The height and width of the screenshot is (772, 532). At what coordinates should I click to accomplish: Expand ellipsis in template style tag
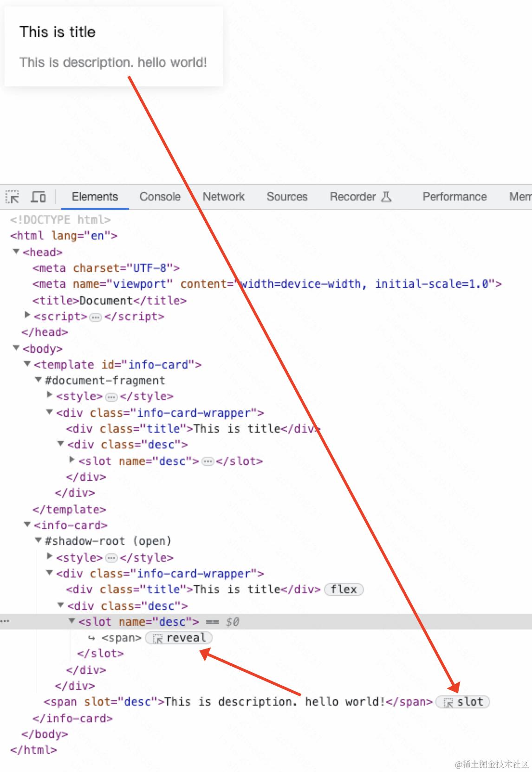pos(111,397)
